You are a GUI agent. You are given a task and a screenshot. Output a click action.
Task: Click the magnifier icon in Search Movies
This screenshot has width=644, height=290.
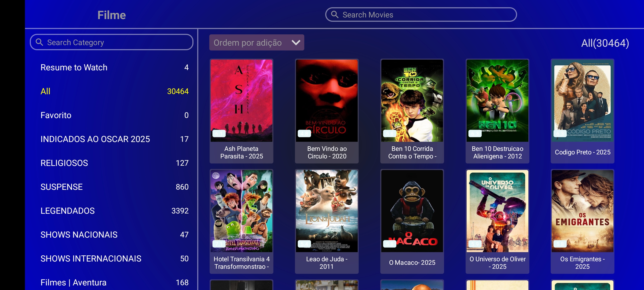(335, 15)
